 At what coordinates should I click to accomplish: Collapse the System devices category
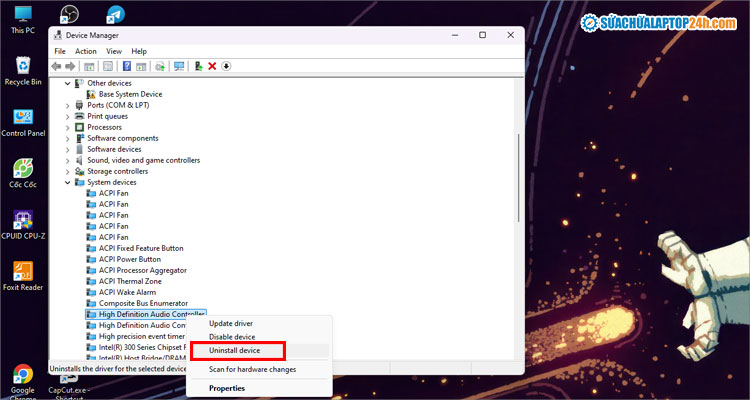point(67,182)
